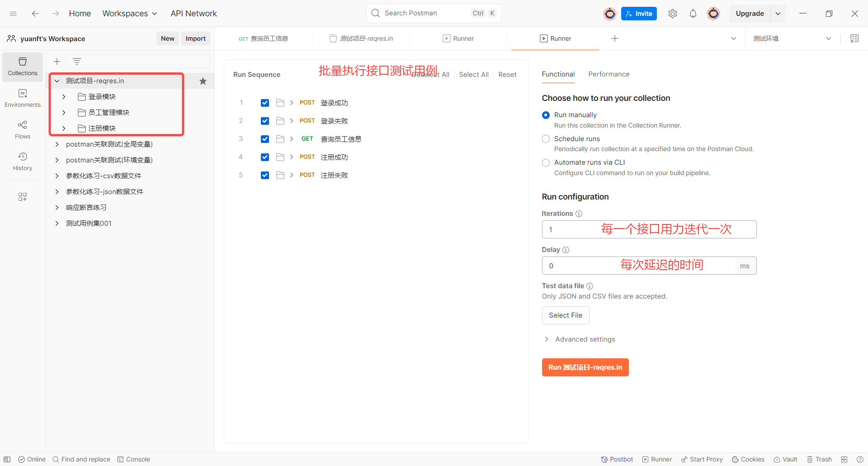The image size is (868, 466).
Task: Click the configure workspace sidebar icon
Action: (x=23, y=196)
